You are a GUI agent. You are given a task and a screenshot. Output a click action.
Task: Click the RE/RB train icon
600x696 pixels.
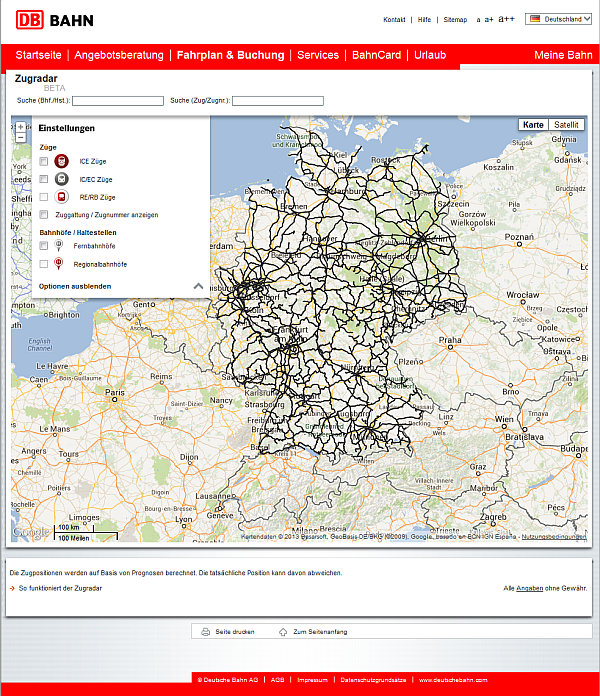[x=62, y=197]
